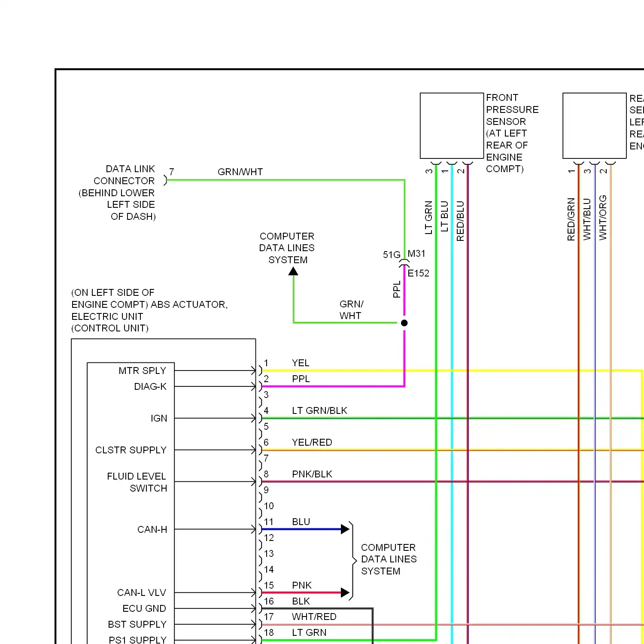Select the single-line GRN/WHT label on the top green wire

(x=240, y=172)
